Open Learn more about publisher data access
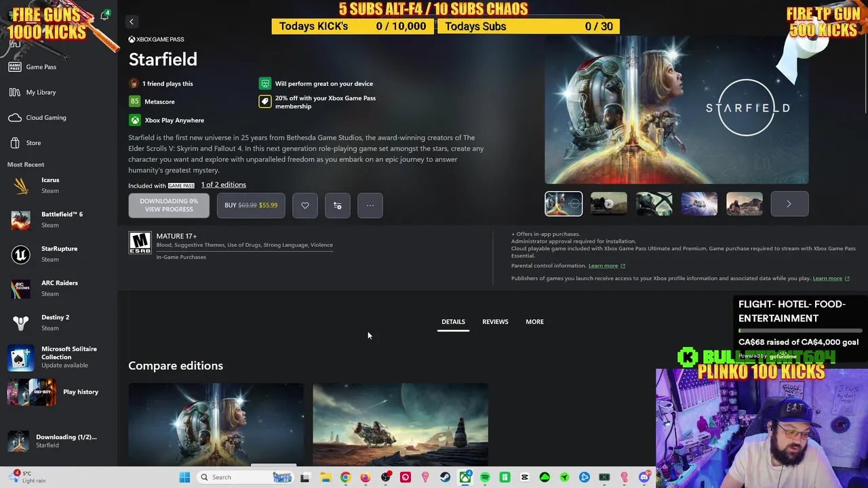The height and width of the screenshot is (488, 868). 831,279
